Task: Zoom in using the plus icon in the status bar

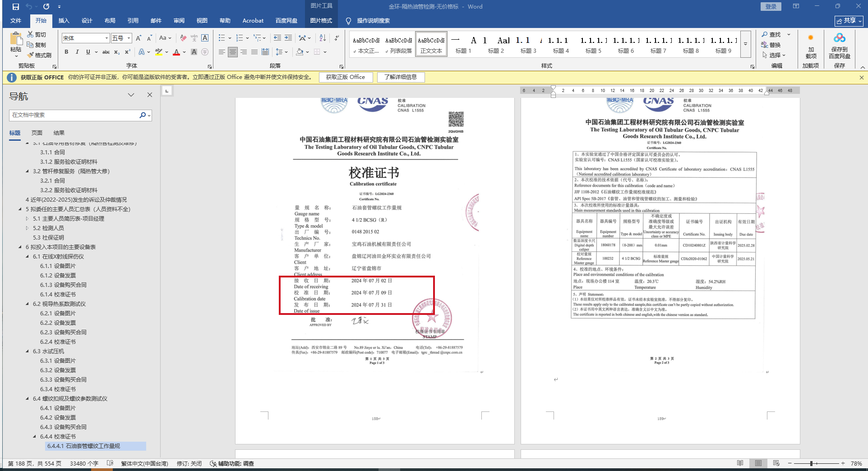Action: pyautogui.click(x=843, y=463)
